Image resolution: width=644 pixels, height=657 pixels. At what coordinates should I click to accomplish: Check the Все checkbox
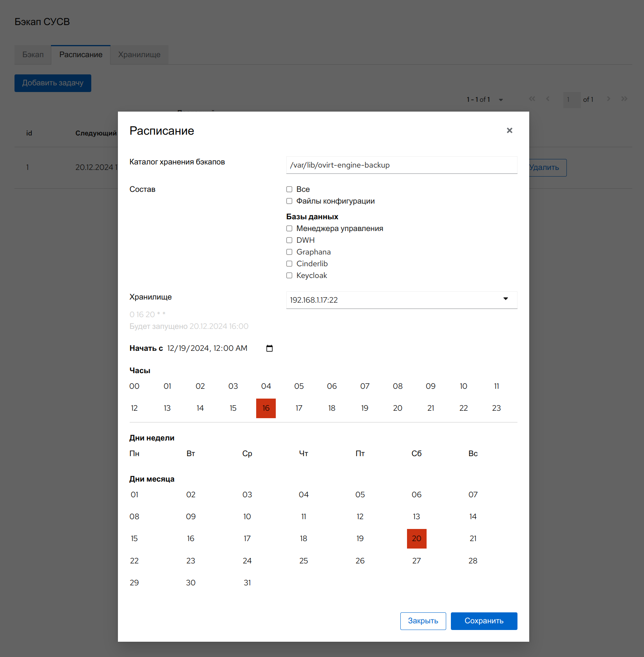(289, 190)
